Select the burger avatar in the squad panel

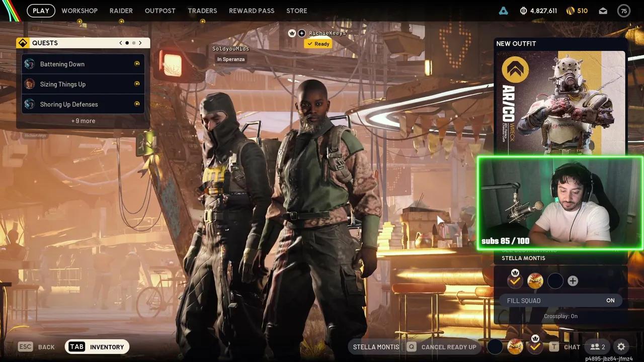pyautogui.click(x=535, y=281)
